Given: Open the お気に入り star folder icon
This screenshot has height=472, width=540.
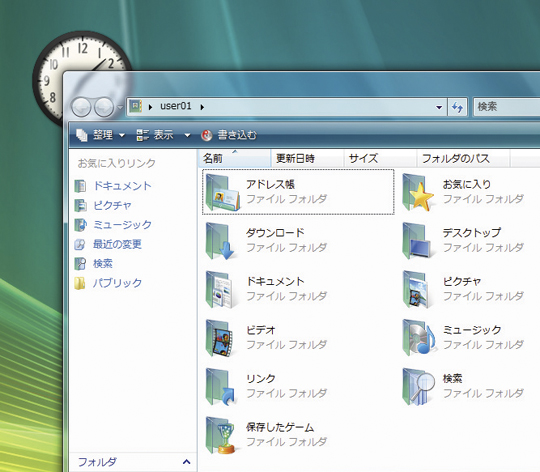Looking at the screenshot, I should coord(418,192).
